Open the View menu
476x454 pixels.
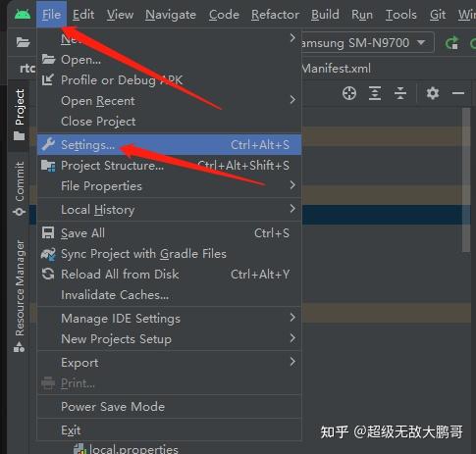[x=120, y=15]
